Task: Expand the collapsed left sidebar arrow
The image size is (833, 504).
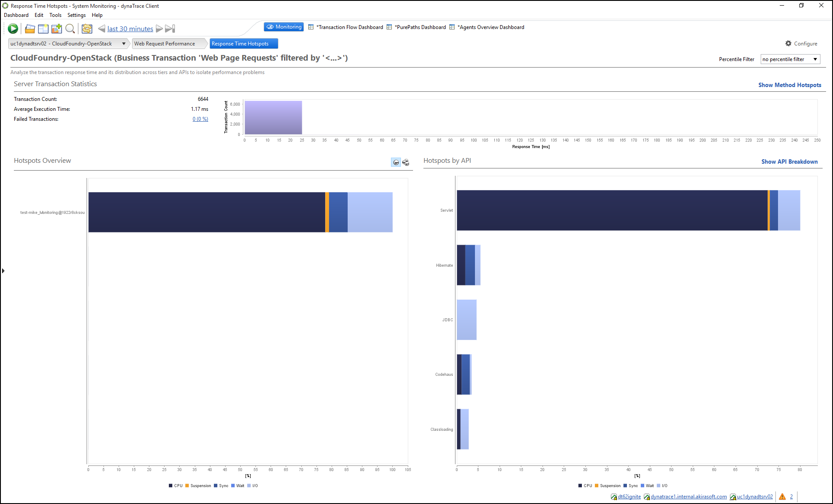Action: (3, 271)
